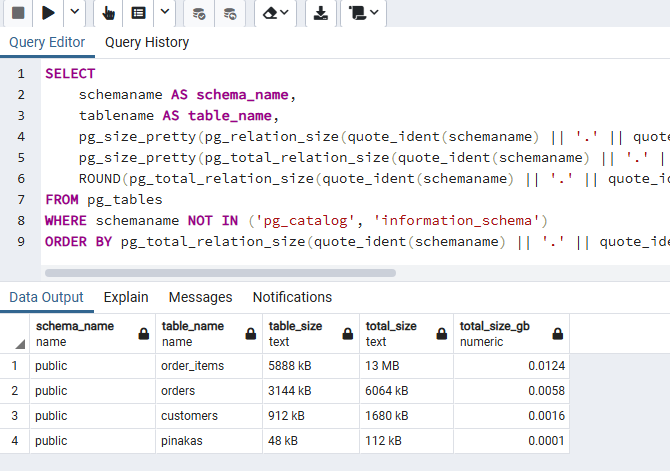Select the schema_name column header
This screenshot has height=471, width=670.
tap(92, 334)
